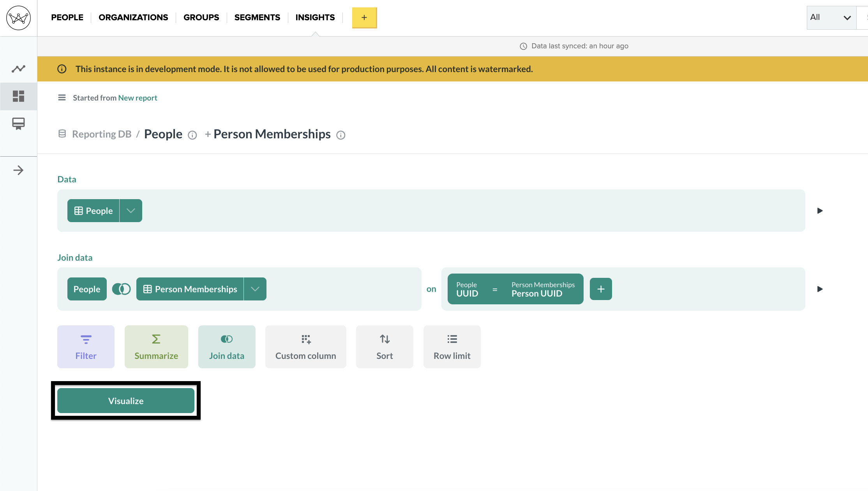The width and height of the screenshot is (868, 491).
Task: Open the presentation board sidebar icon
Action: [18, 124]
